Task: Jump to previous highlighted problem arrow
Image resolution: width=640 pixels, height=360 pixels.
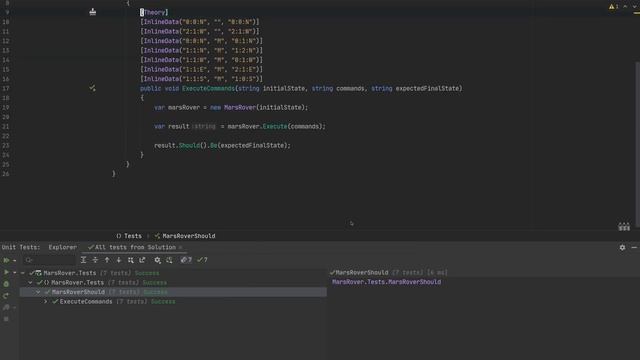Action: pyautogui.click(x=625, y=7)
